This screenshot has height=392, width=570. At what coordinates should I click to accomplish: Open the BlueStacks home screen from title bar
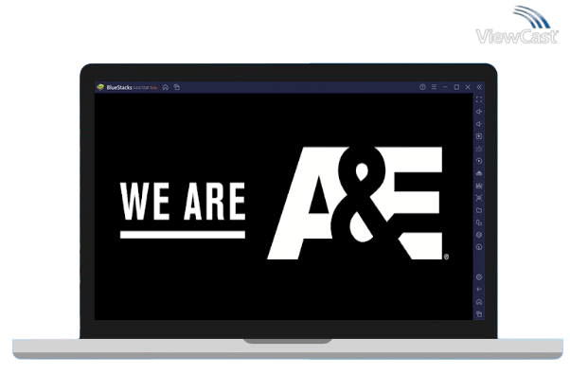(166, 87)
